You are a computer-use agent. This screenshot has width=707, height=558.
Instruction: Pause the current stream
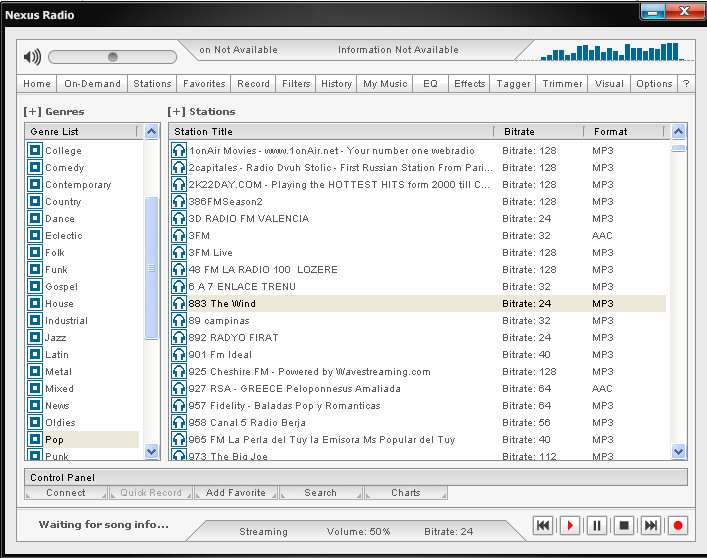pyautogui.click(x=597, y=526)
